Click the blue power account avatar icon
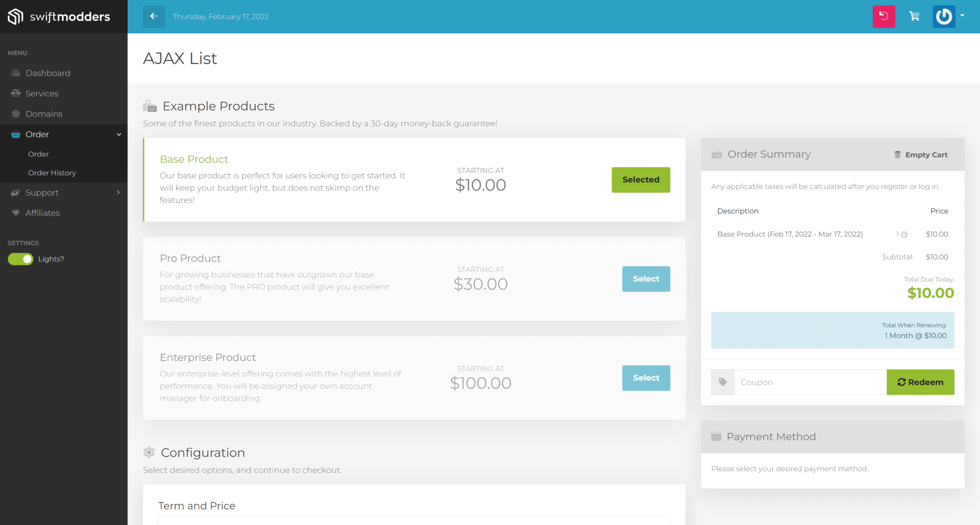 [944, 16]
